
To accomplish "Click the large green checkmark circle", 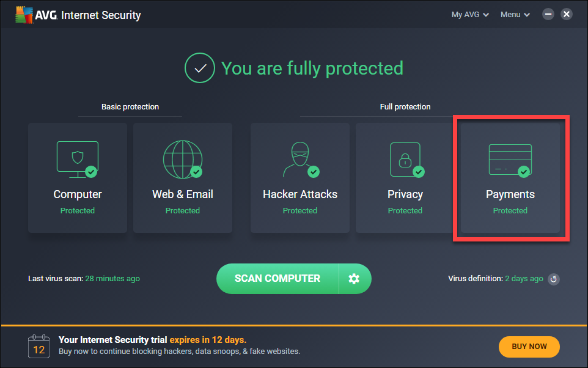I will point(200,68).
